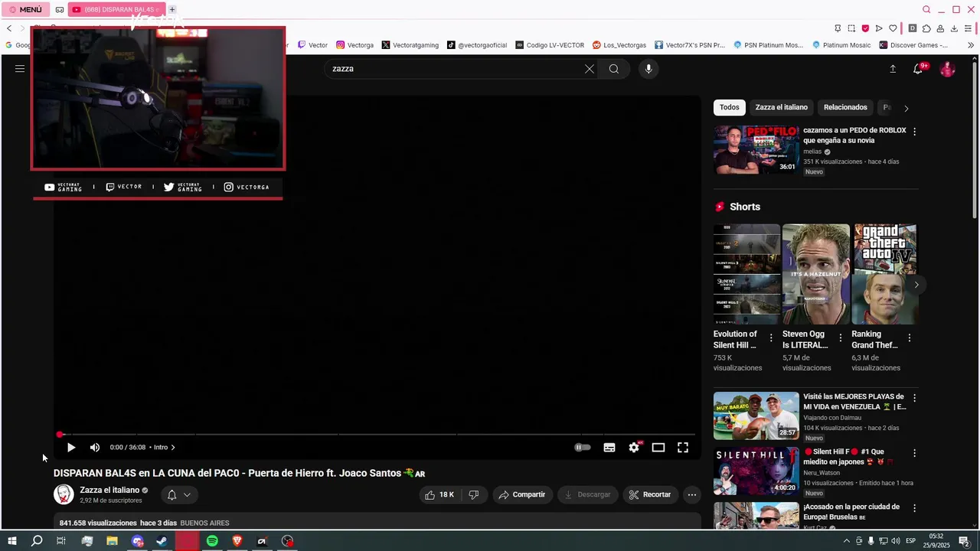Open options for 'Visité las MEJORES PLAYAS' video
The width and height of the screenshot is (980, 551).
tap(914, 398)
